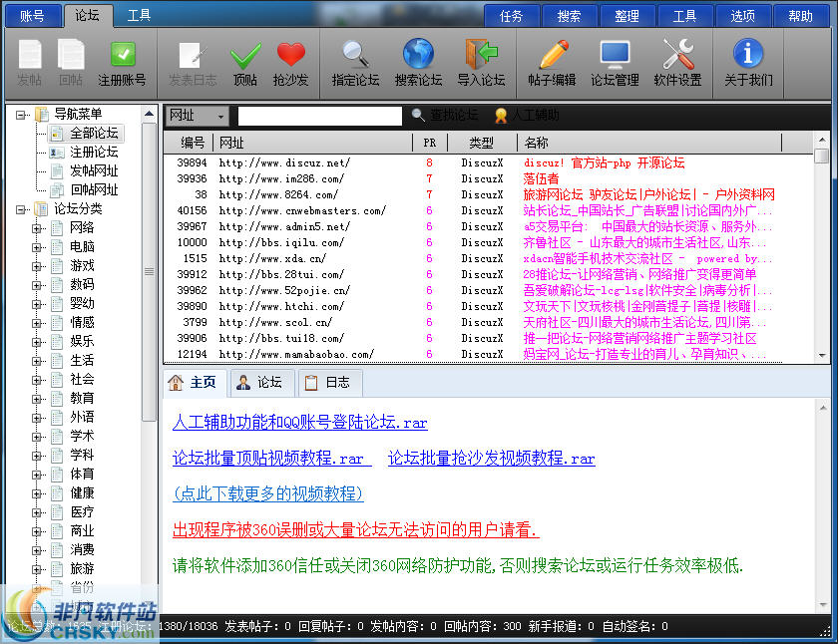The width and height of the screenshot is (838, 644).
Task: Open 指定论坛 magnifier tool
Action: [355, 63]
